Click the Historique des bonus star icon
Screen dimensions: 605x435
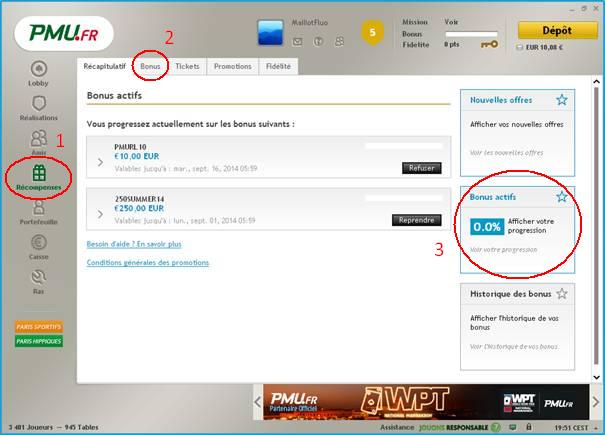pyautogui.click(x=562, y=294)
